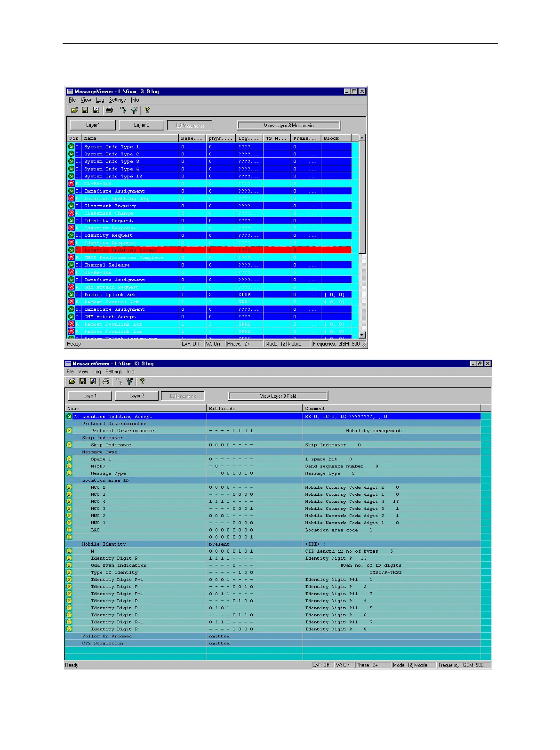Click the green arrow icon of System Info Type 1

pos(71,146)
